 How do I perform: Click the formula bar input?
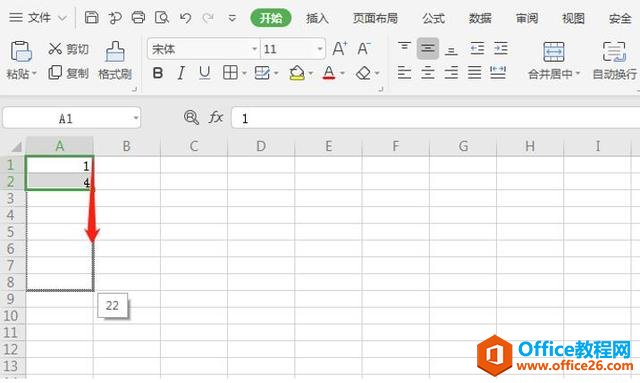[435, 118]
